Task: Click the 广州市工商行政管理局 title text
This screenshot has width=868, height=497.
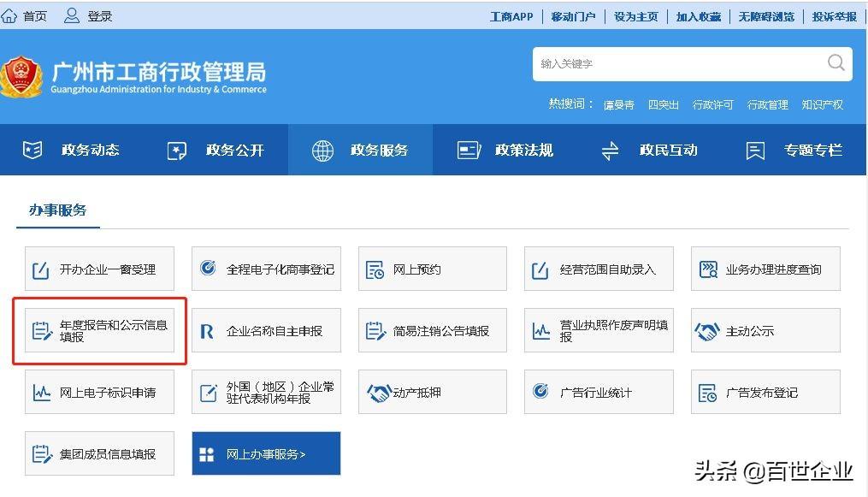Action: 158,71
